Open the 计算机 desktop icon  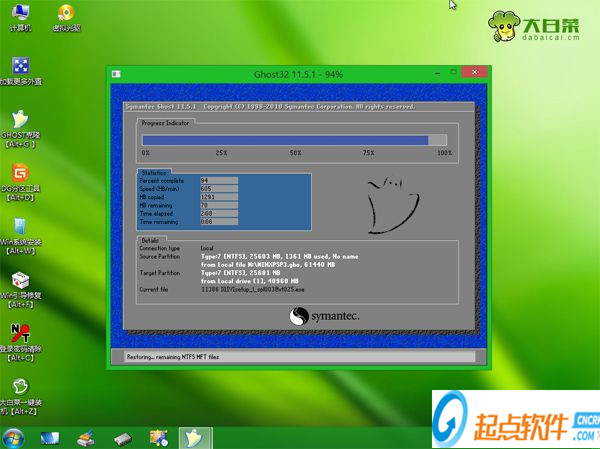click(x=19, y=15)
